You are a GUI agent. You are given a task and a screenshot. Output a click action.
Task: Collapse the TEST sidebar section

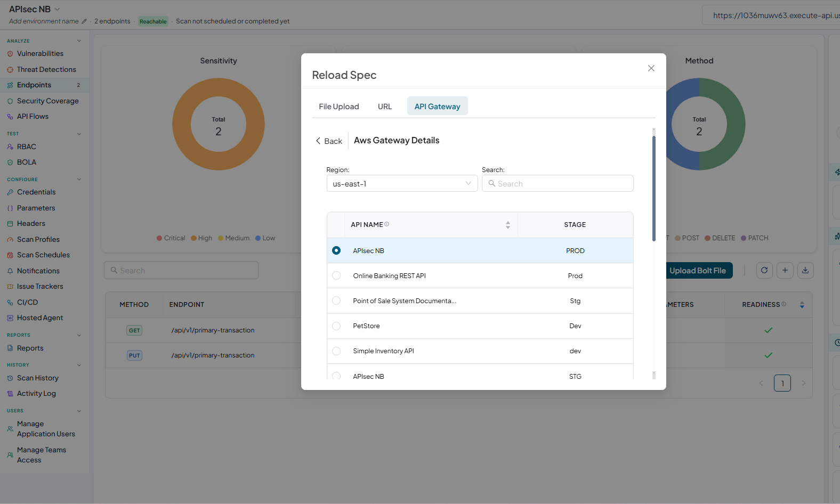pyautogui.click(x=79, y=134)
